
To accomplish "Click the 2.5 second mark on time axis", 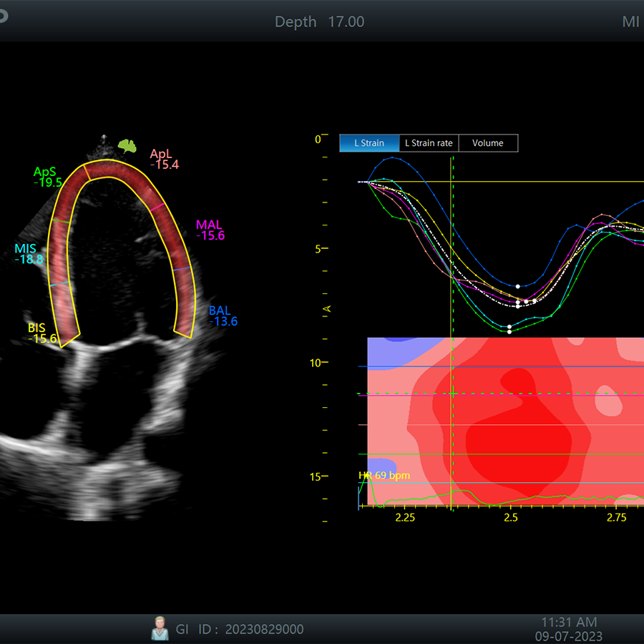I will pos(510,517).
